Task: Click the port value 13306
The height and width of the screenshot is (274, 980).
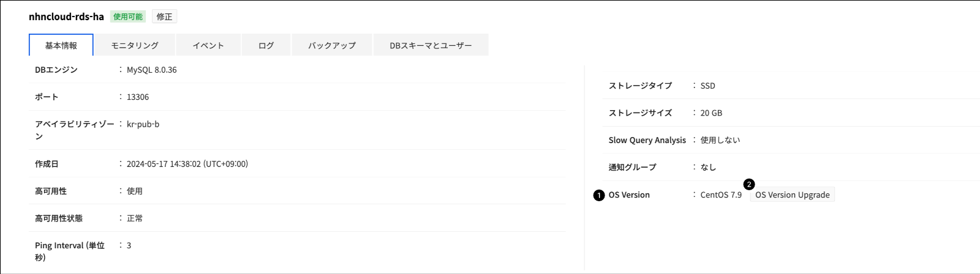Action: (138, 97)
